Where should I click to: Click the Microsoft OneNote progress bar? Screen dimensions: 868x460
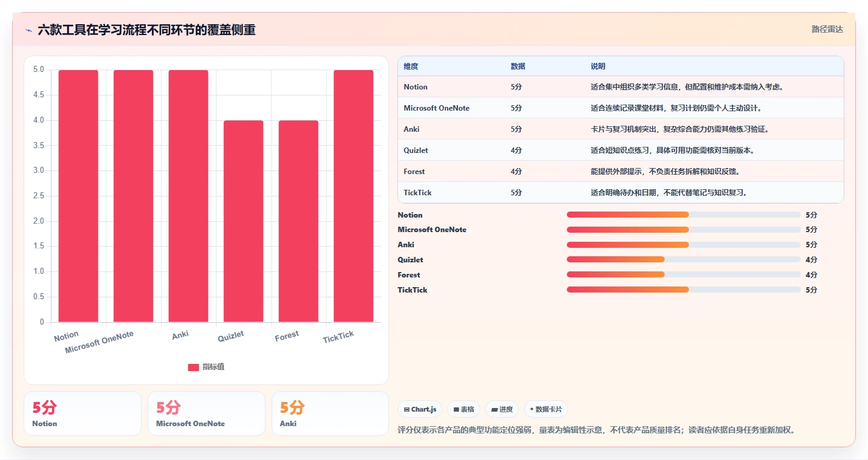click(684, 230)
